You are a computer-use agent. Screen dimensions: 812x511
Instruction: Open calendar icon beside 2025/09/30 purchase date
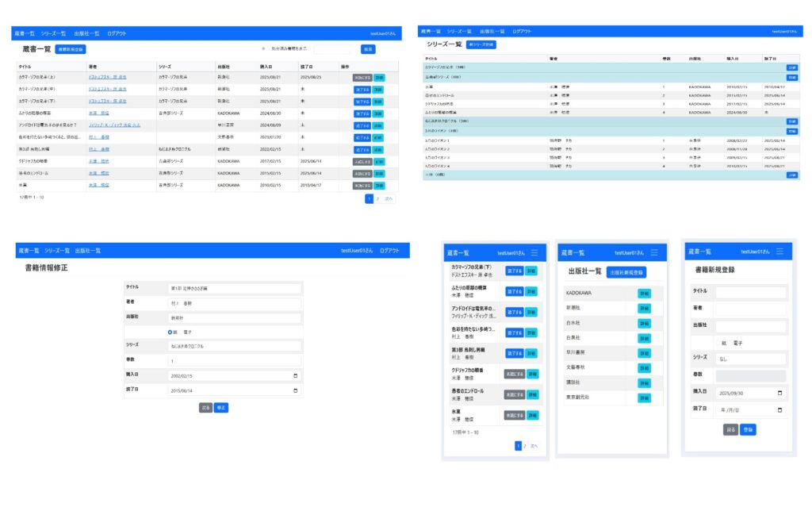click(780, 393)
